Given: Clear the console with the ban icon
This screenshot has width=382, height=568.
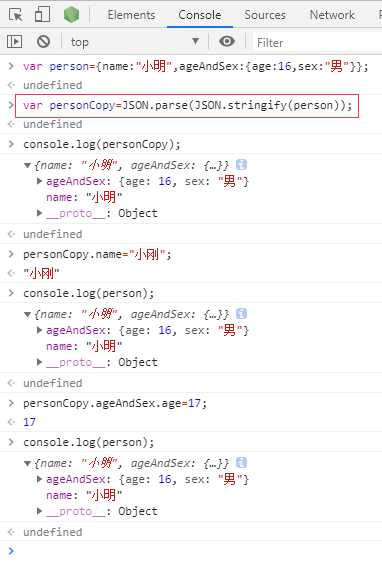Looking at the screenshot, I should 43,42.
